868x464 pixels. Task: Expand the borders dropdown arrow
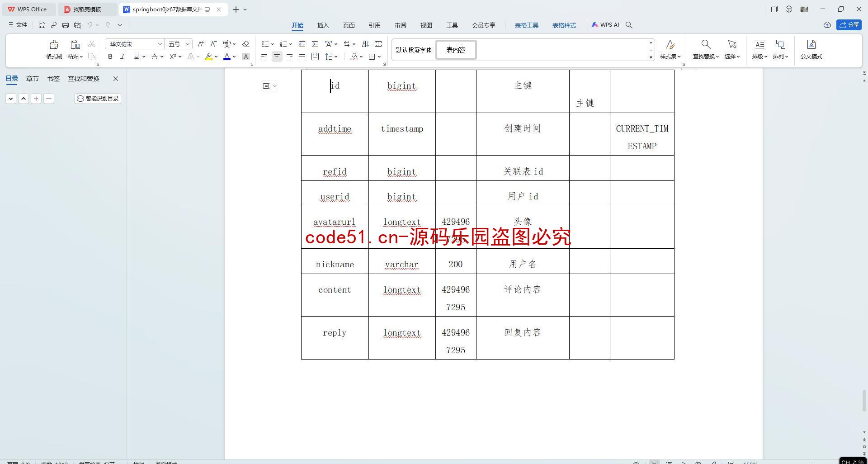point(379,57)
